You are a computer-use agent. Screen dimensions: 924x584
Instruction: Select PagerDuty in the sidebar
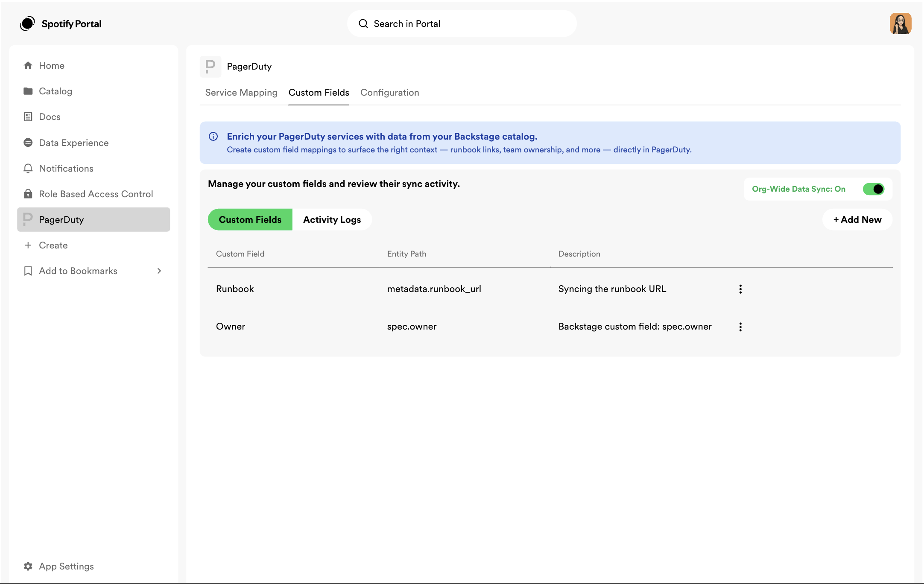(x=94, y=219)
